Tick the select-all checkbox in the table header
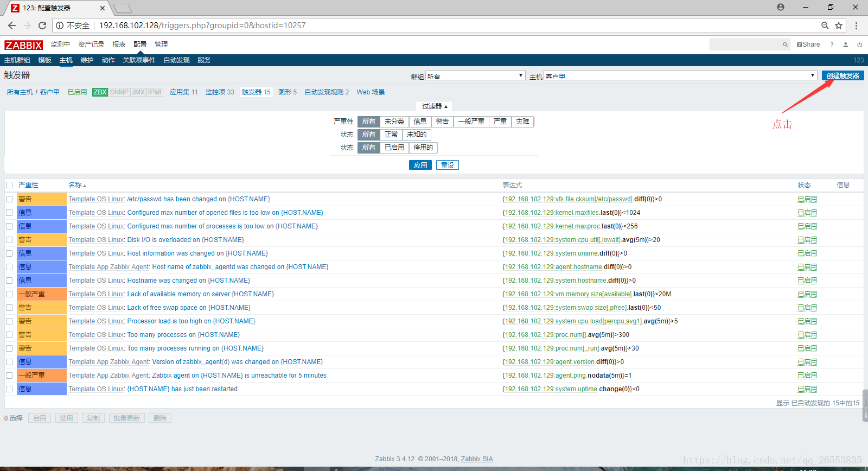Image resolution: width=868 pixels, height=471 pixels. tap(9, 185)
